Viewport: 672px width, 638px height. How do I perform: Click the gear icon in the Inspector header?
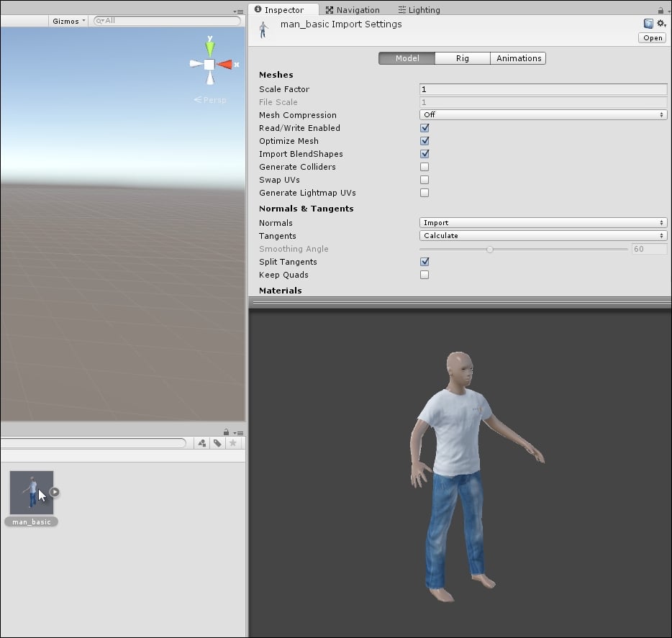click(x=662, y=23)
